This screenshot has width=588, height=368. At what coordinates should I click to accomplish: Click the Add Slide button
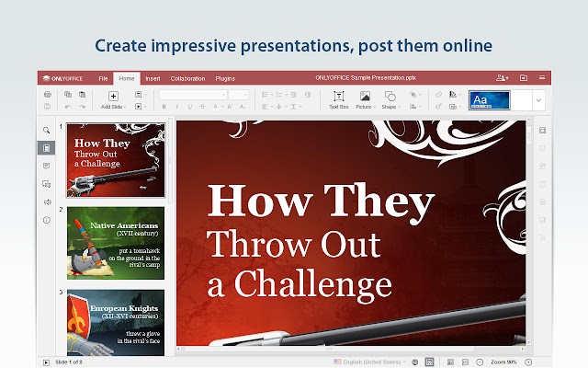pyautogui.click(x=113, y=99)
